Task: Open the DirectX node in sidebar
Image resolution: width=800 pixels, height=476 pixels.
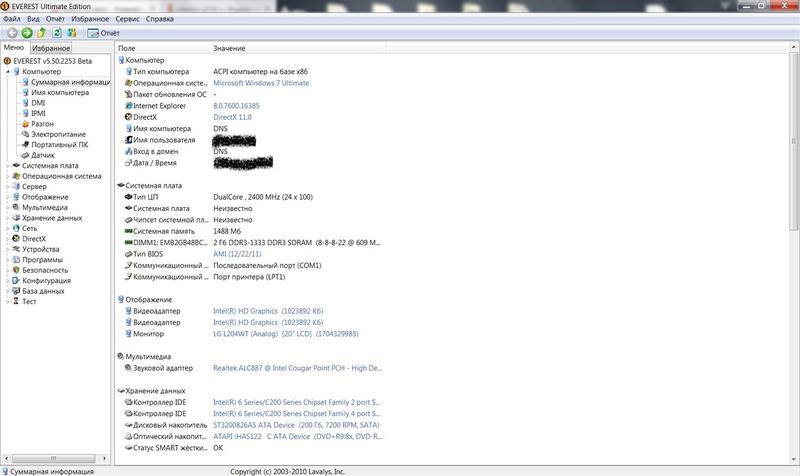Action: point(34,239)
